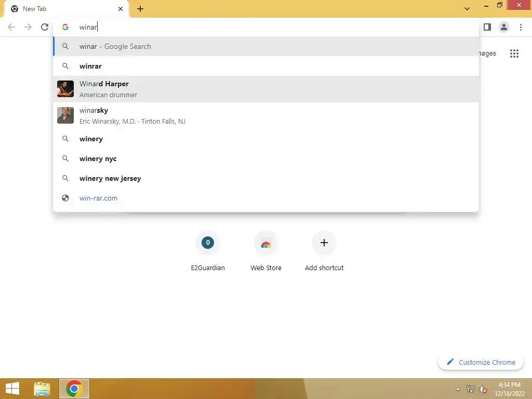Click Winard Harper's thumbnail photo
This screenshot has height=399, width=532.
65,89
